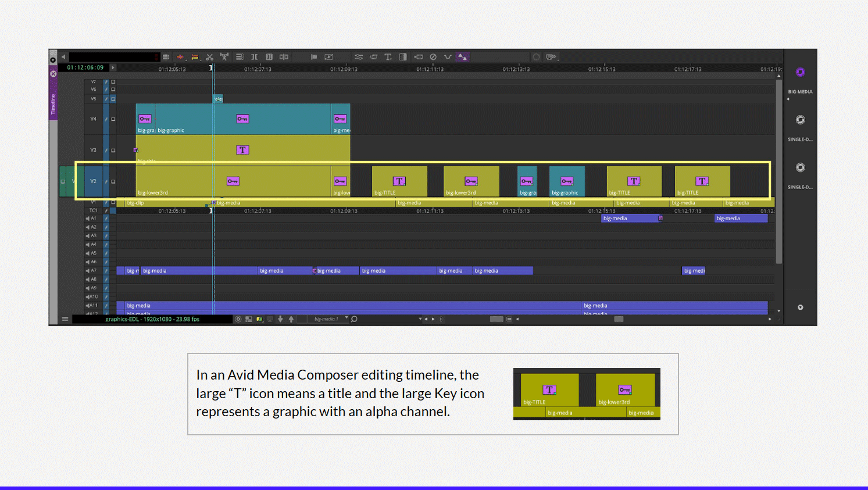The image size is (868, 490).
Task: Click the key icon on V2 big-lower3rd clip
Action: tap(233, 181)
